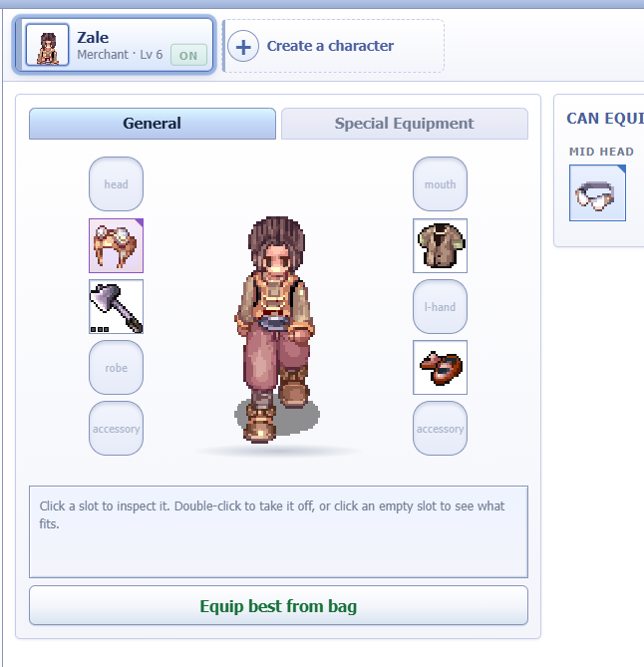Inspect the equipped jacket armor
This screenshot has width=644, height=667.
tap(441, 245)
